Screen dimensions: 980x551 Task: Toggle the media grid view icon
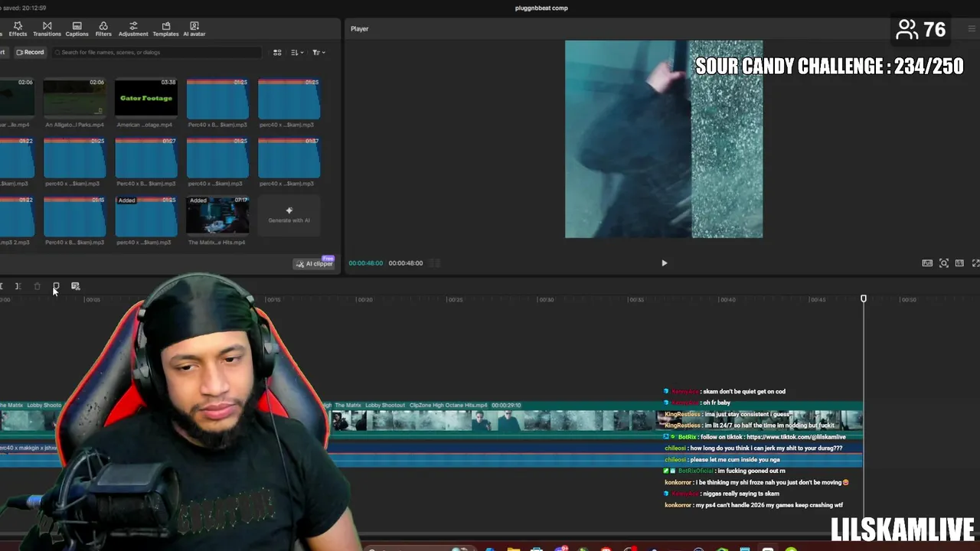click(x=277, y=52)
